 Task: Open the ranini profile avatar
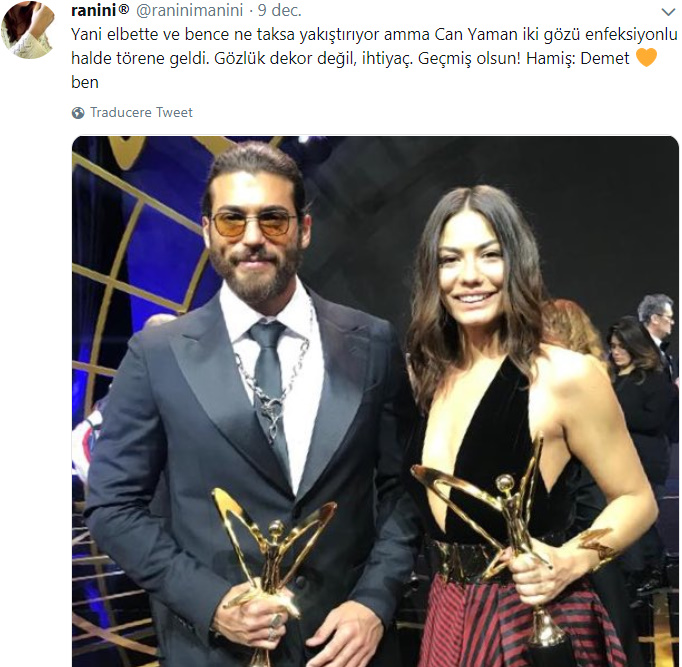(27, 30)
